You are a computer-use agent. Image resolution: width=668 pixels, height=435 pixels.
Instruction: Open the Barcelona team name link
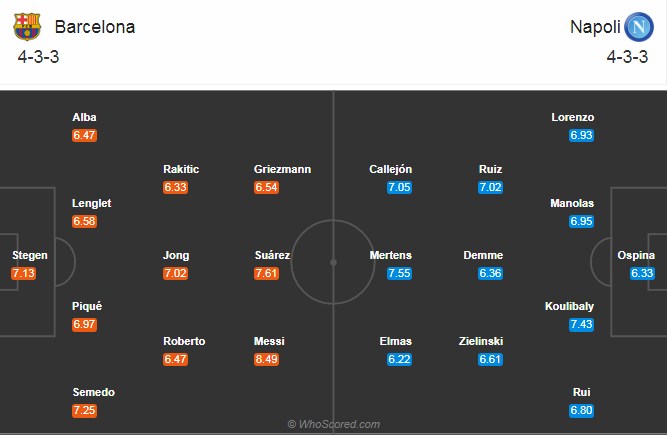pos(95,27)
